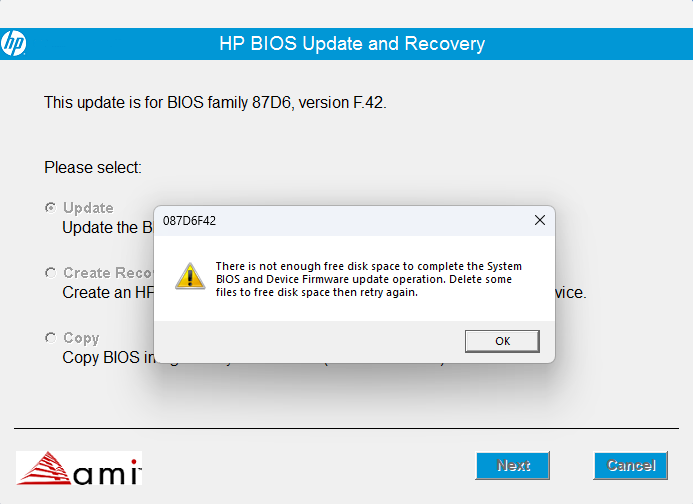Click the 'Create Recov' option label
This screenshot has width=693, height=504.
(107, 273)
